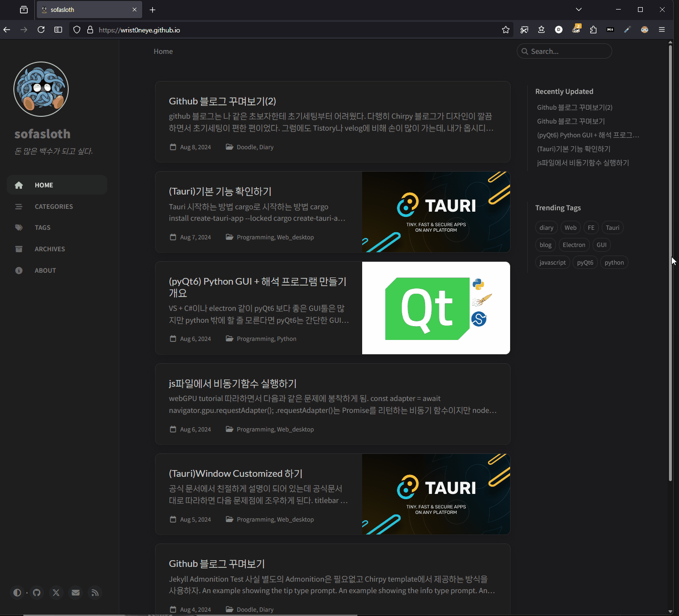This screenshot has width=679, height=616.
Task: Open the GitHub profile icon in sidebar
Action: (x=37, y=593)
